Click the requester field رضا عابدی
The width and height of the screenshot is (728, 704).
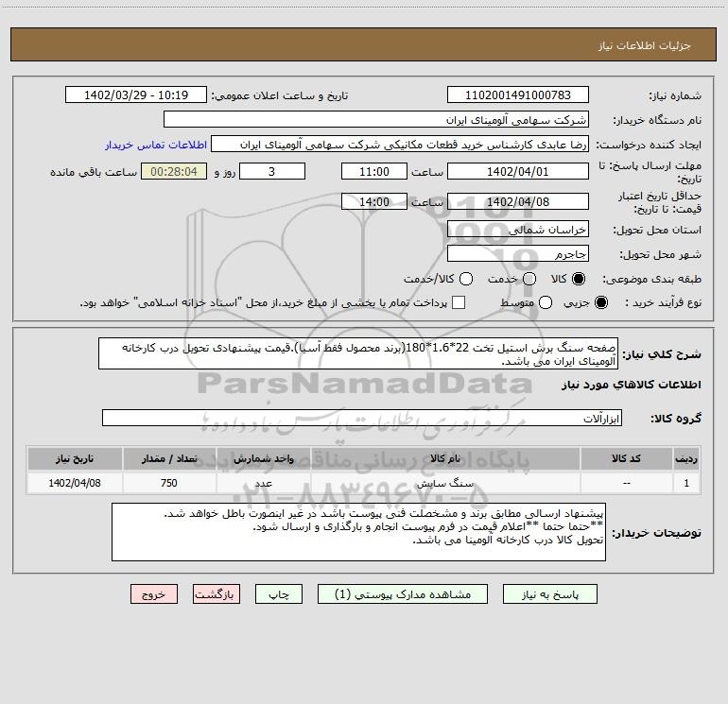pyautogui.click(x=400, y=144)
